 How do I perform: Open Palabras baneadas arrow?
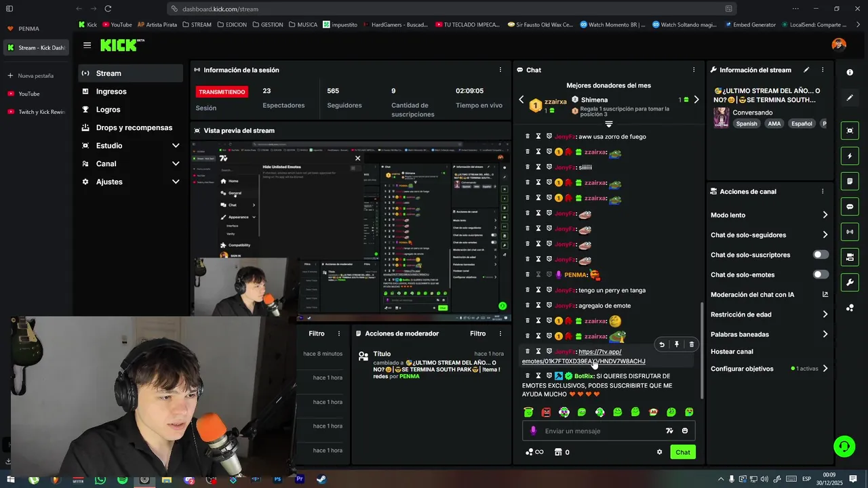[825, 334]
